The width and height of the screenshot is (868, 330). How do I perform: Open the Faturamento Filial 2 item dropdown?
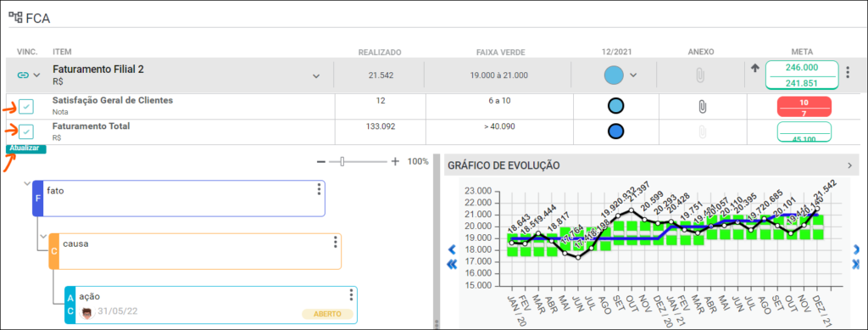point(316,76)
